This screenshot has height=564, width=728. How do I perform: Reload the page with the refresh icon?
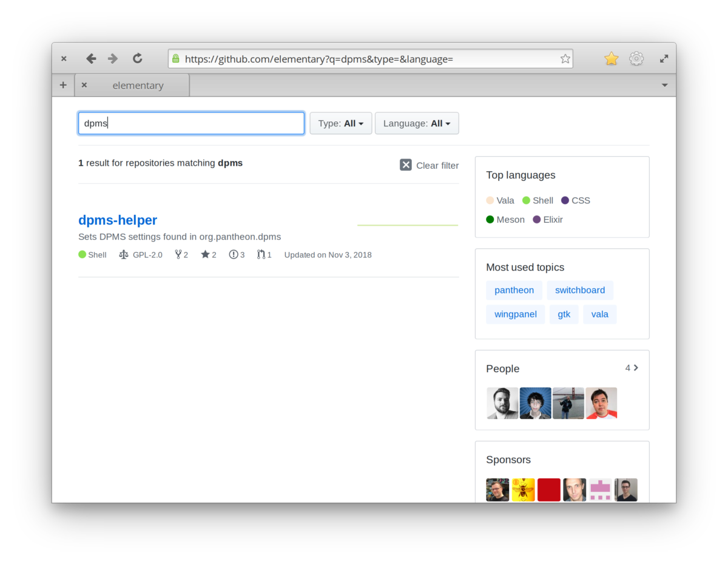[x=138, y=58]
